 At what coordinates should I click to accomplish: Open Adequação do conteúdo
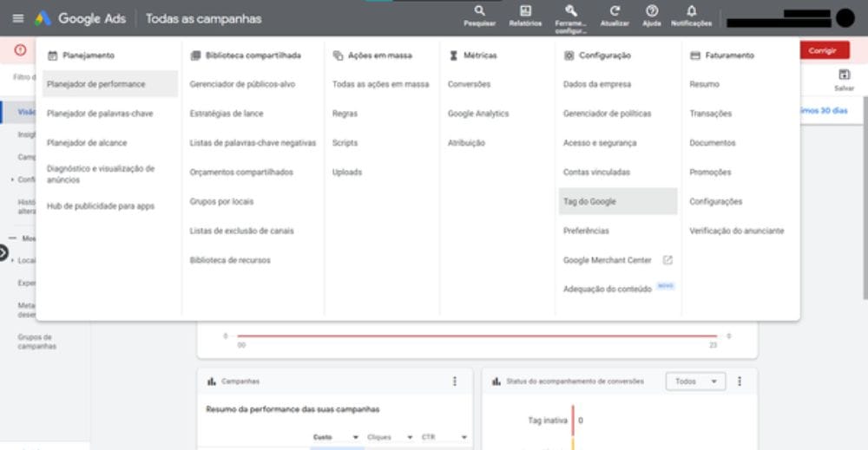tap(608, 289)
